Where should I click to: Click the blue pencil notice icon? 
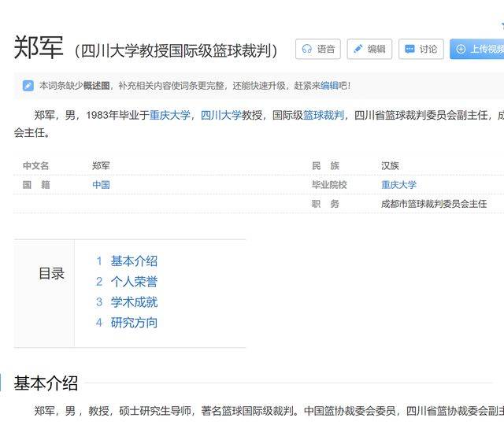[28, 85]
